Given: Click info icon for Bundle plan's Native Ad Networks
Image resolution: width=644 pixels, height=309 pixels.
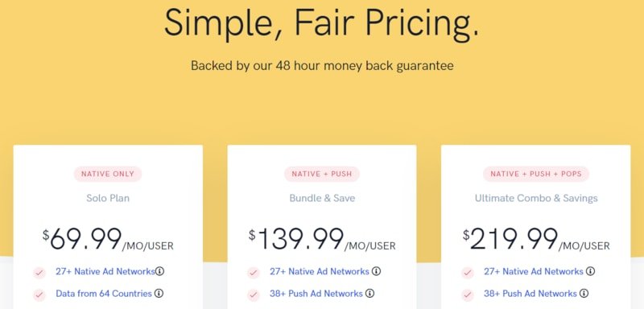Looking at the screenshot, I should [x=376, y=271].
